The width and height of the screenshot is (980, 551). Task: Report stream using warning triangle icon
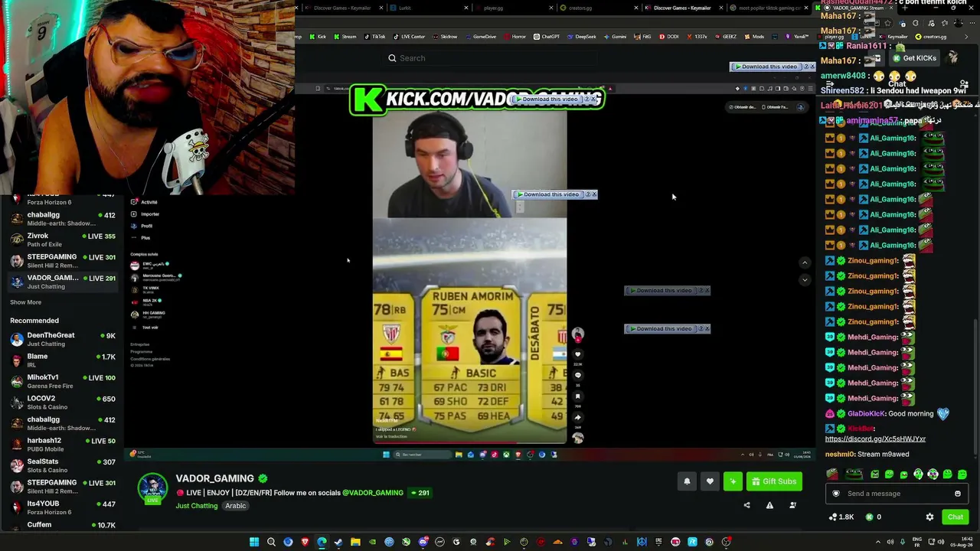[x=769, y=505]
